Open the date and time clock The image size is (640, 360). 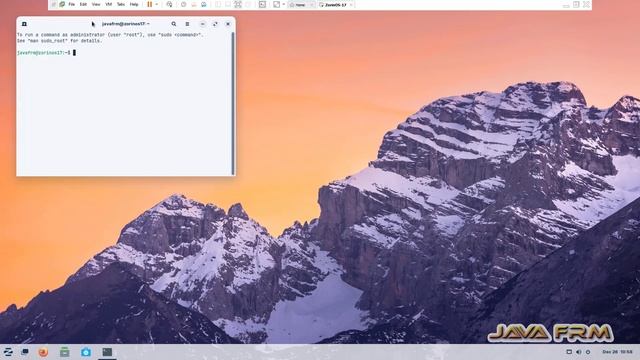[x=617, y=352]
